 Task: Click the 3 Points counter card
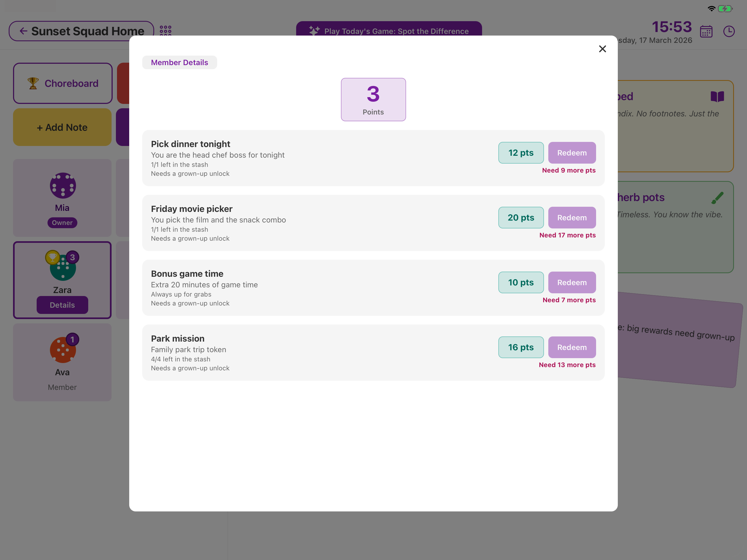pyautogui.click(x=373, y=99)
